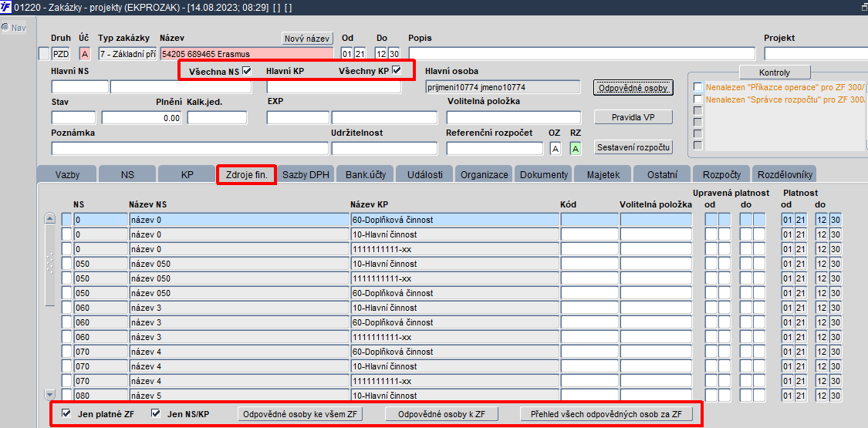868x428 pixels.
Task: Check the Nenalezen "Příkazce operace" control checkbox
Action: pyautogui.click(x=698, y=87)
